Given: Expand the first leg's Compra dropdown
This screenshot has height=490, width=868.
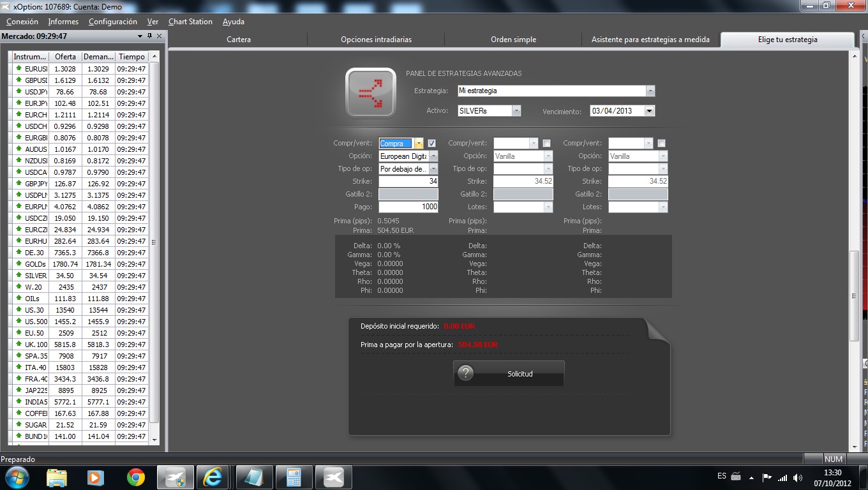Looking at the screenshot, I should coord(419,144).
